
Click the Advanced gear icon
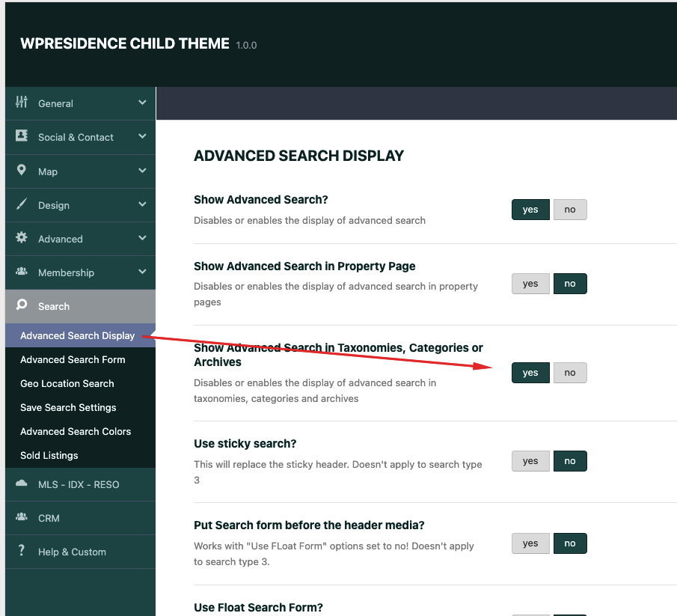pos(22,237)
